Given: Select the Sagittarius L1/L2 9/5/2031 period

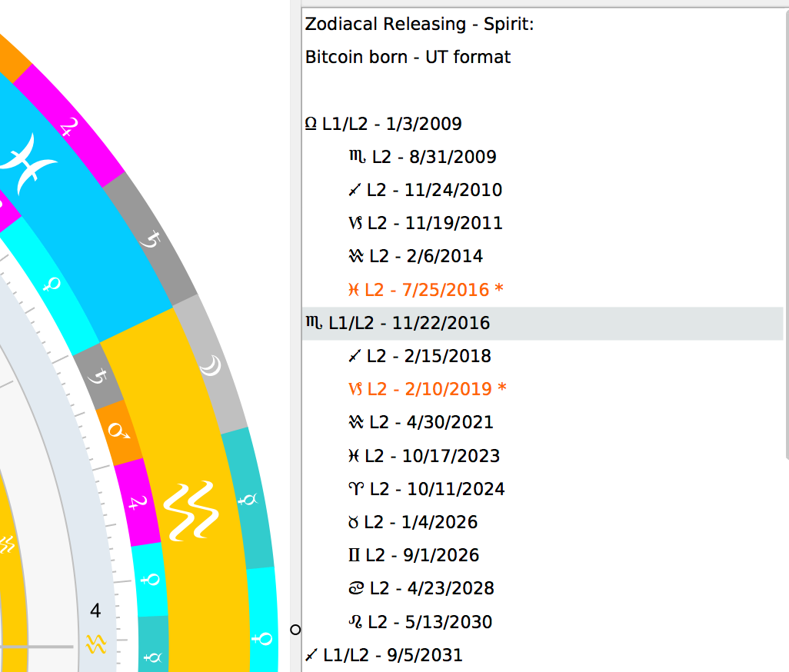Looking at the screenshot, I should tap(384, 655).
